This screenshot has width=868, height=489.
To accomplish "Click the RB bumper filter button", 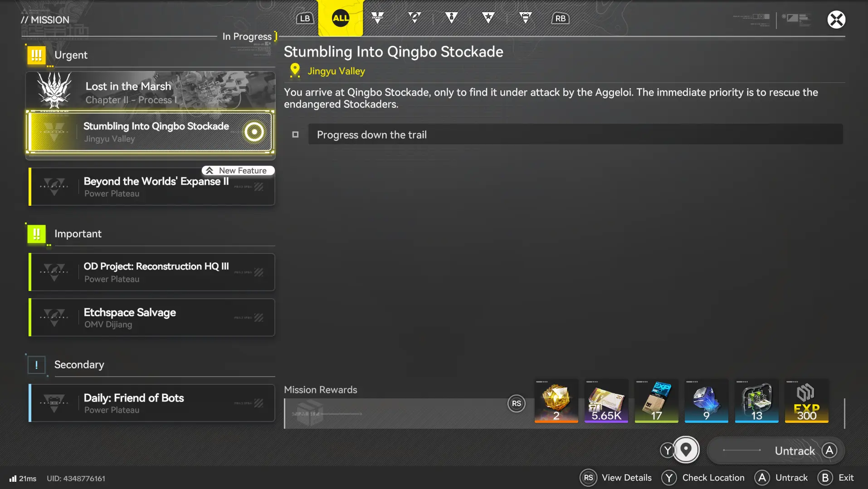I will [x=560, y=19].
